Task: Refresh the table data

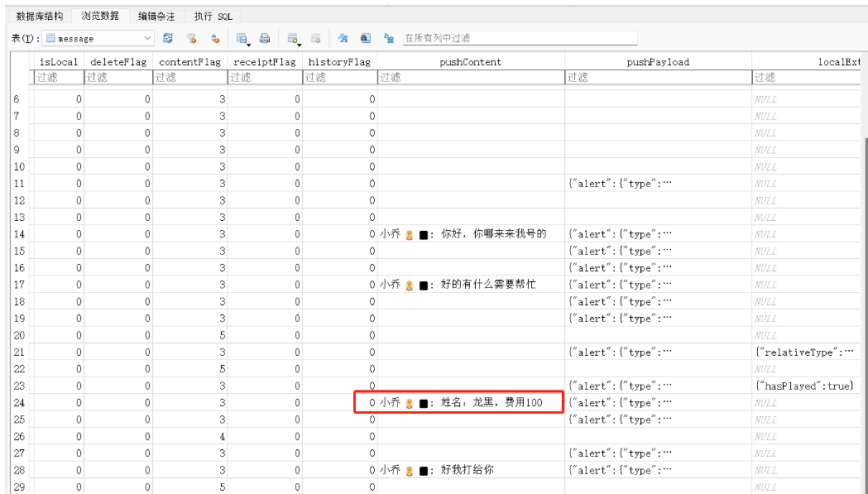Action: 168,38
